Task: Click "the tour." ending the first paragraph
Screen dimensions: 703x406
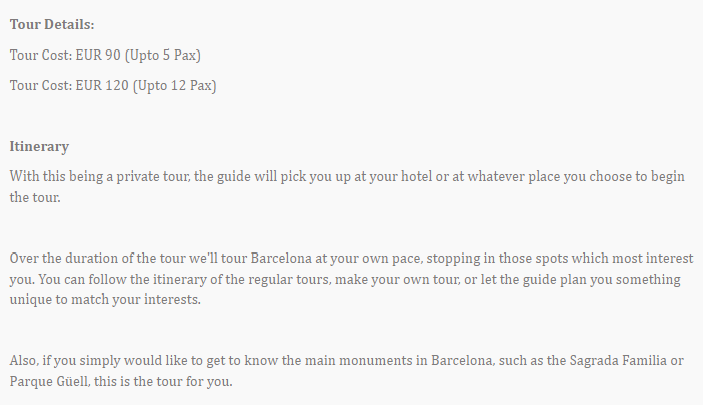Action: point(34,199)
